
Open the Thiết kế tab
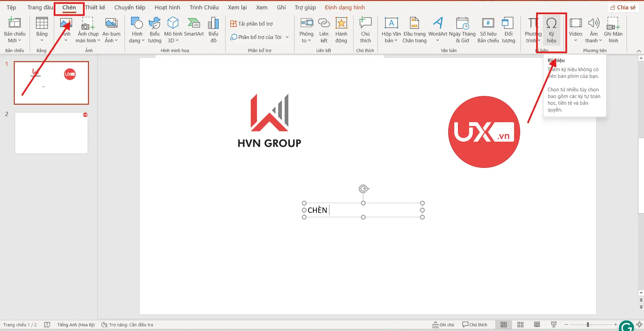tap(95, 7)
